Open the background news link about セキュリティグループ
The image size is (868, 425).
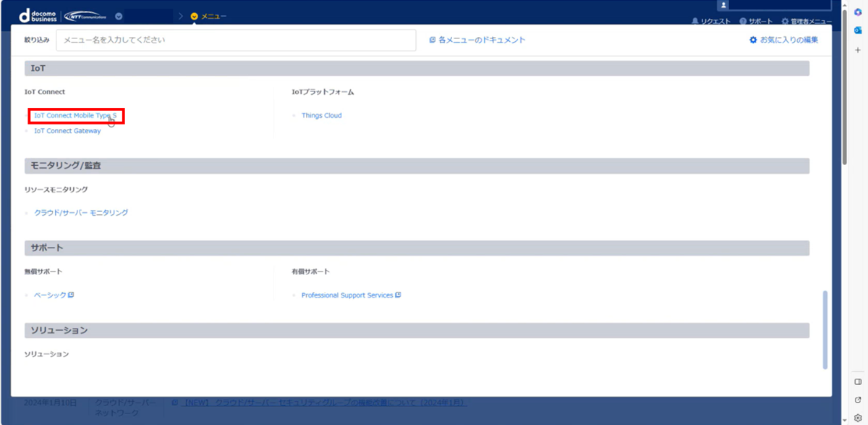pyautogui.click(x=323, y=402)
